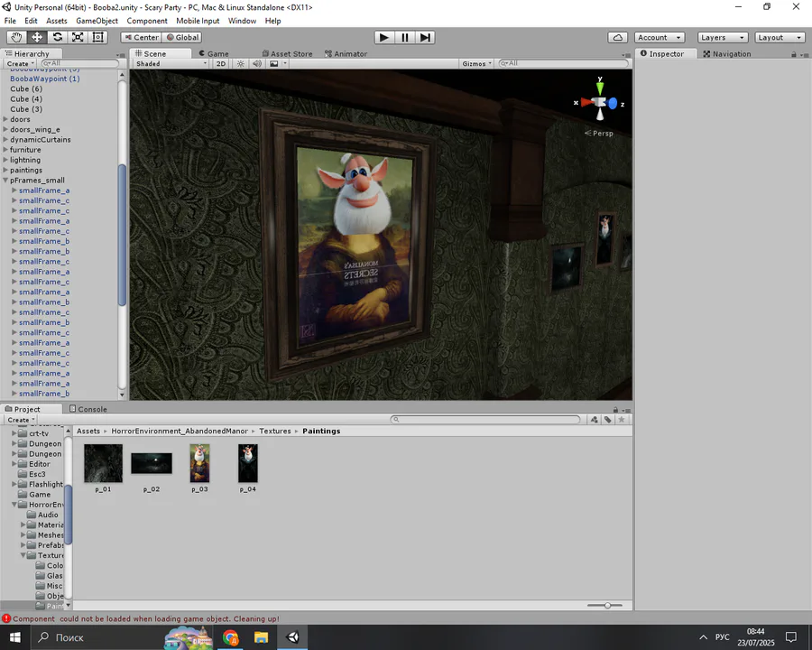Viewport: 812px width, 650px height.
Task: Start Play mode
Action: point(384,37)
